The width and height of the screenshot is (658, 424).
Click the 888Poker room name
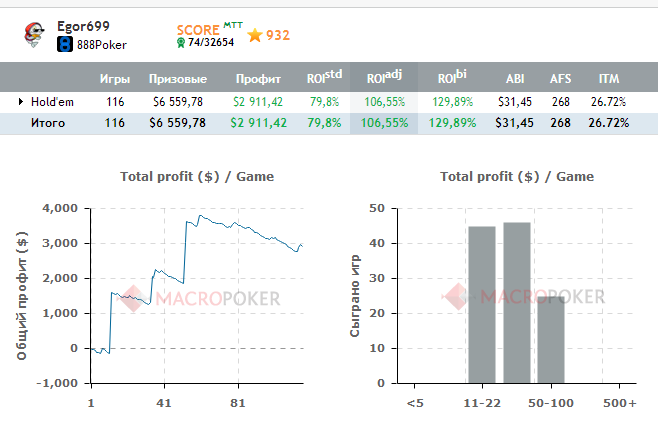(100, 45)
